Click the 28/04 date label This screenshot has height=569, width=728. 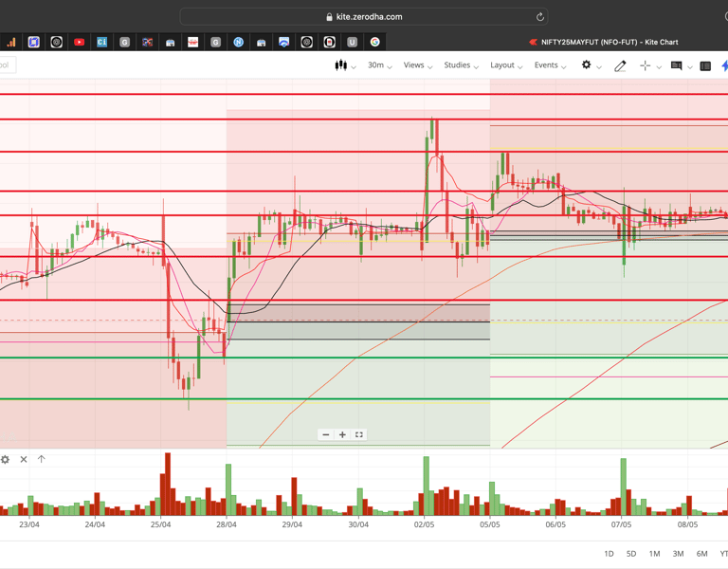(227, 524)
